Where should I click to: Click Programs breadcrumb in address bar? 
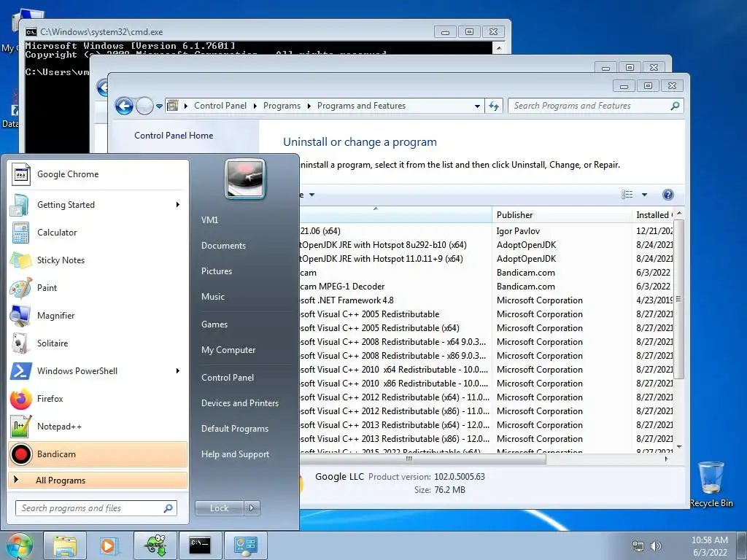pos(282,106)
